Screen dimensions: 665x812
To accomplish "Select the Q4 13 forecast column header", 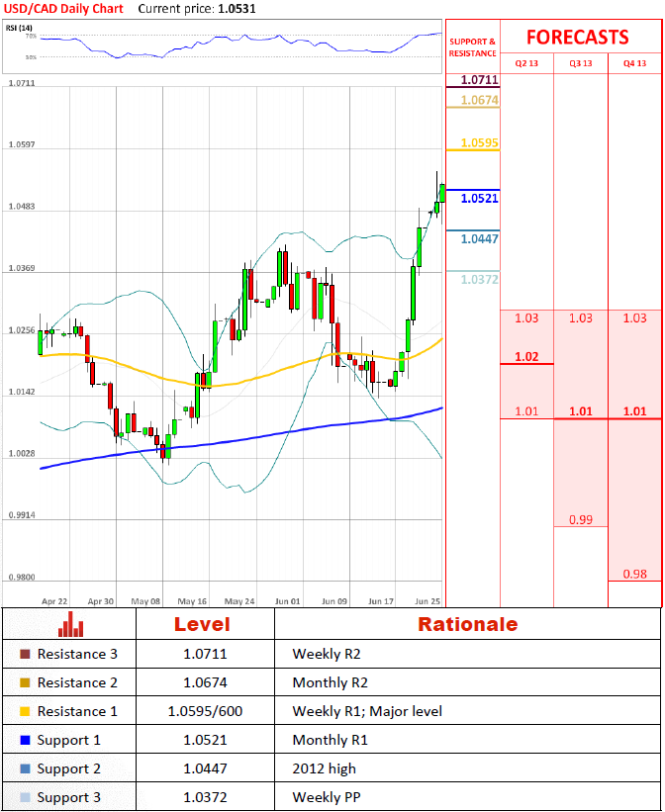I will click(x=635, y=63).
